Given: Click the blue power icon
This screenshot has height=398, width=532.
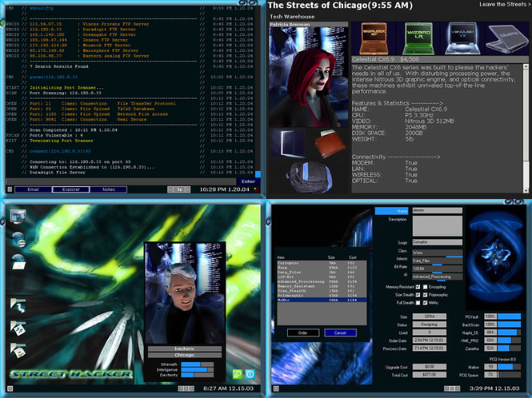Looking at the screenshot, I should [x=250, y=374].
